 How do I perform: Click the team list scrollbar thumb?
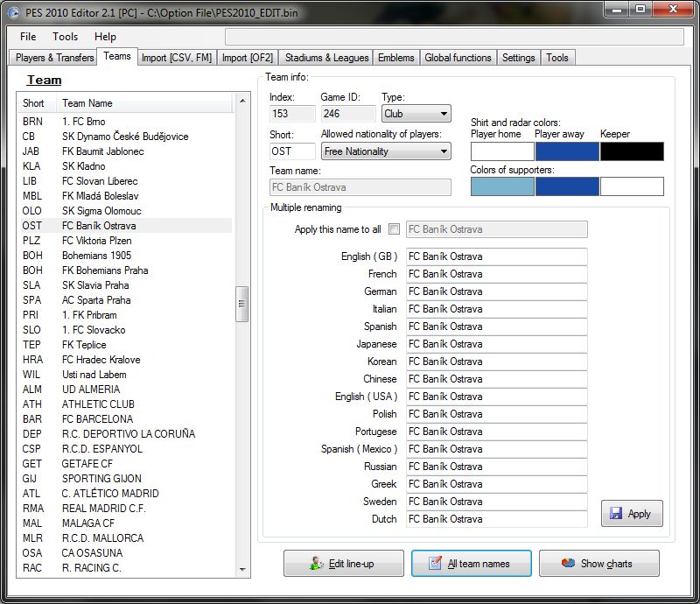point(242,304)
